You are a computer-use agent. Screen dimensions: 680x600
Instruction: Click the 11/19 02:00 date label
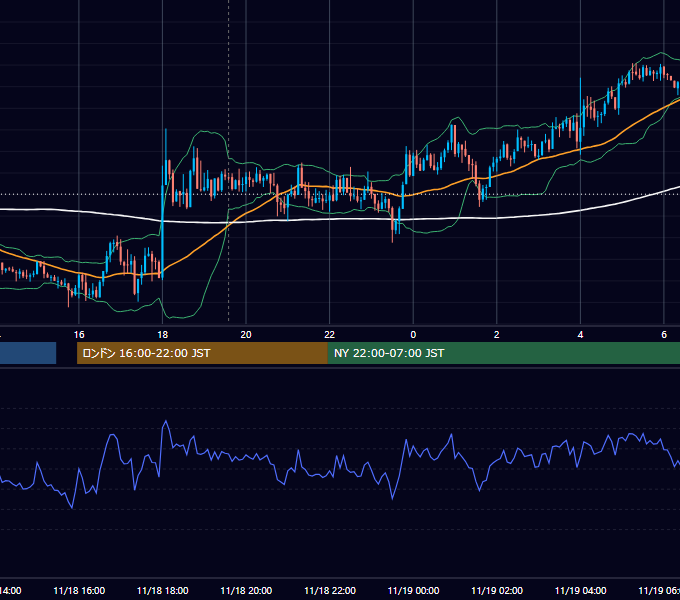click(x=497, y=591)
